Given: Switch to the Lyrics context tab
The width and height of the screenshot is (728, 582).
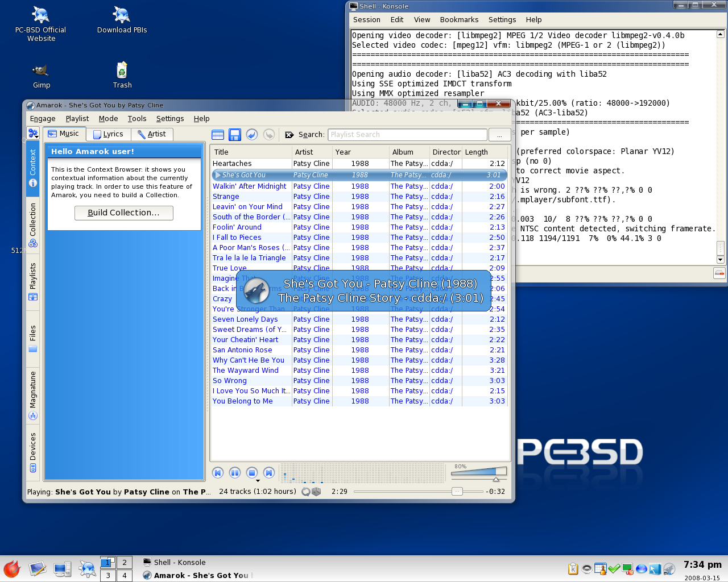Looking at the screenshot, I should 109,134.
